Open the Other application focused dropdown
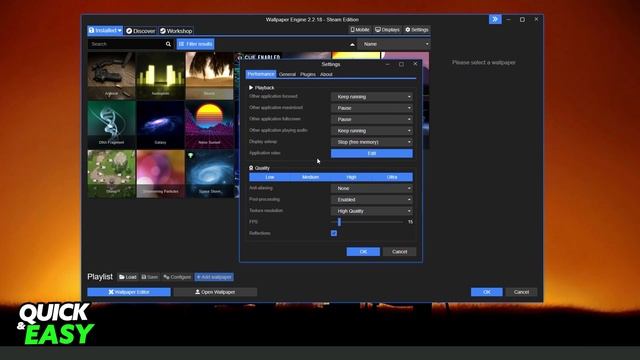640x360 pixels. (372, 97)
